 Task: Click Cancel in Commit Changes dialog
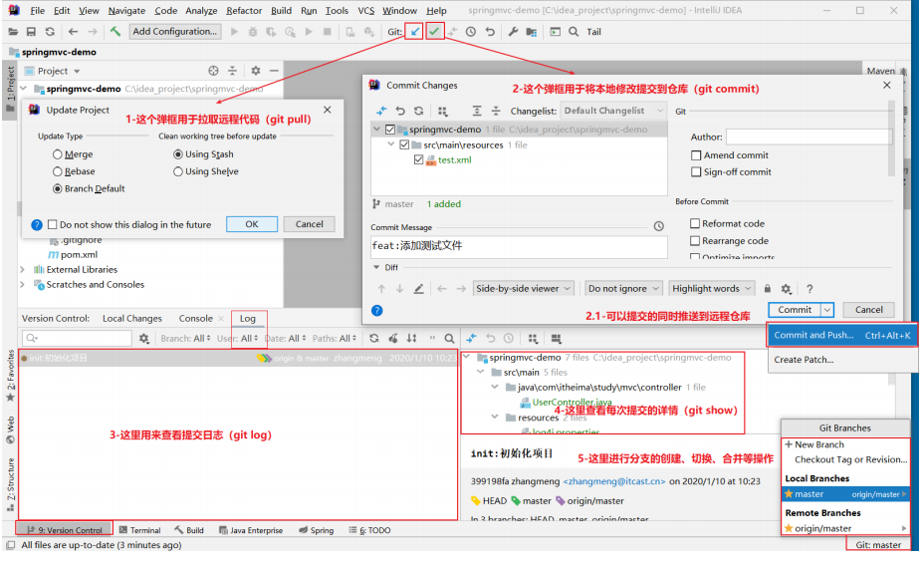click(868, 310)
